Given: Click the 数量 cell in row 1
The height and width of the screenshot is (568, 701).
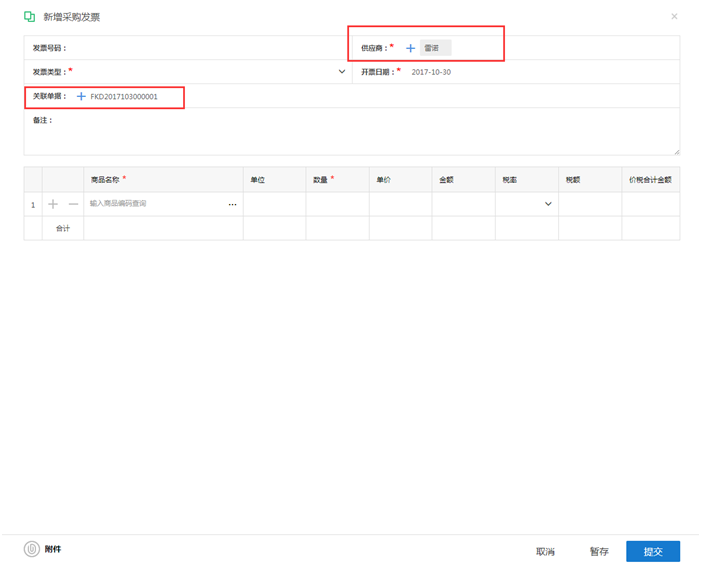Looking at the screenshot, I should 338,204.
